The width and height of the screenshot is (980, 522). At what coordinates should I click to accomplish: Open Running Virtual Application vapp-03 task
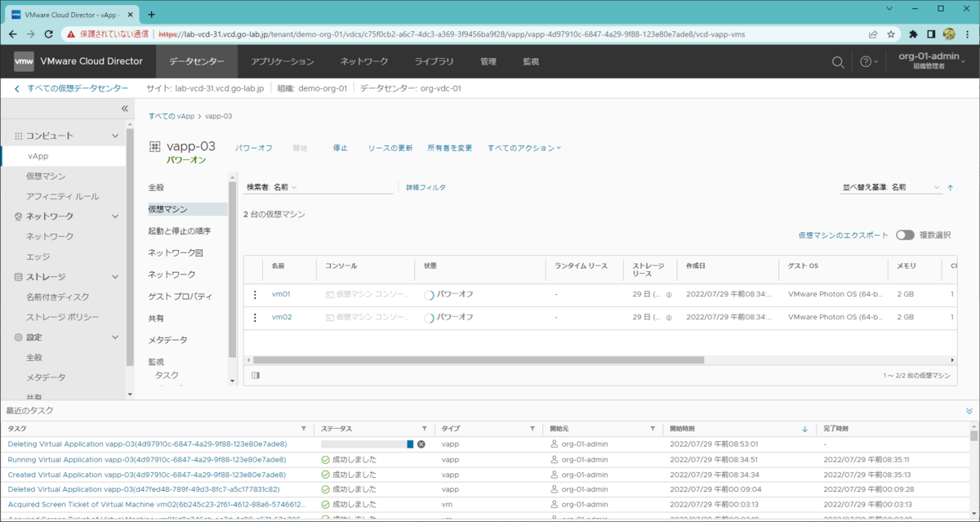point(147,459)
